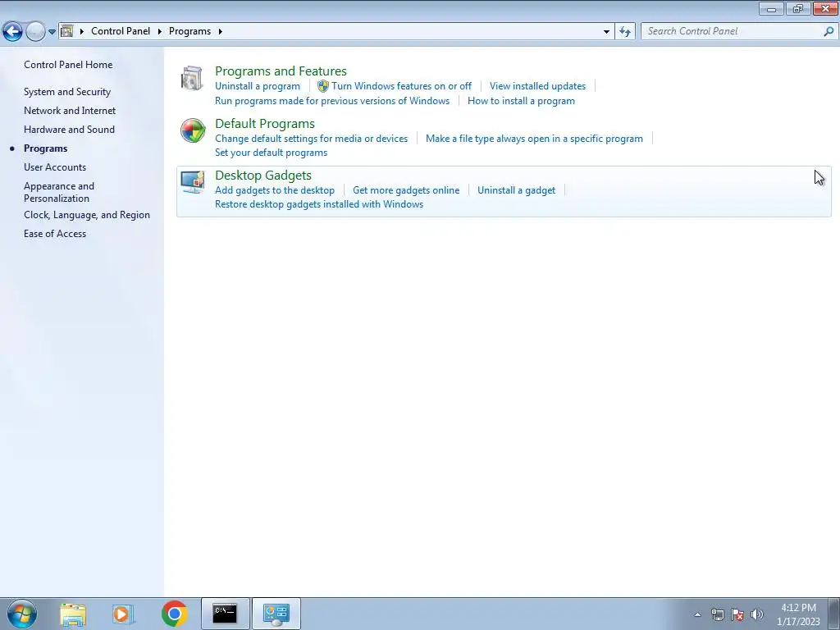
Task: Launch Google Chrome from the taskbar
Action: tap(174, 614)
